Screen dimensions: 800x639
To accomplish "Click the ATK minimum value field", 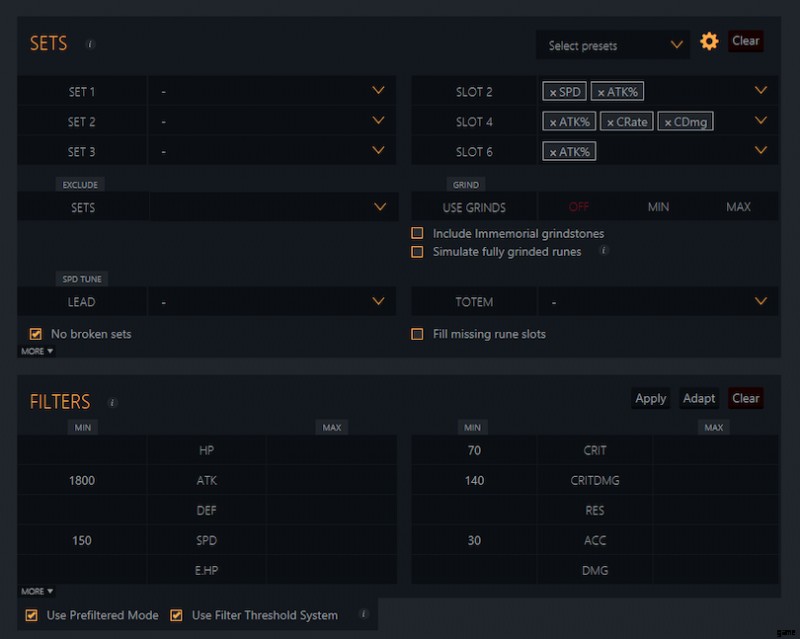I will click(x=82, y=481).
